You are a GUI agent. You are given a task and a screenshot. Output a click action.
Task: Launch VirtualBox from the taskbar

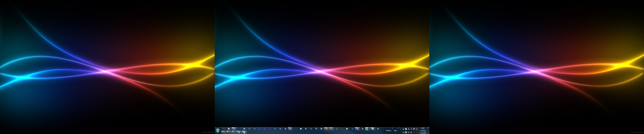click(x=316, y=129)
